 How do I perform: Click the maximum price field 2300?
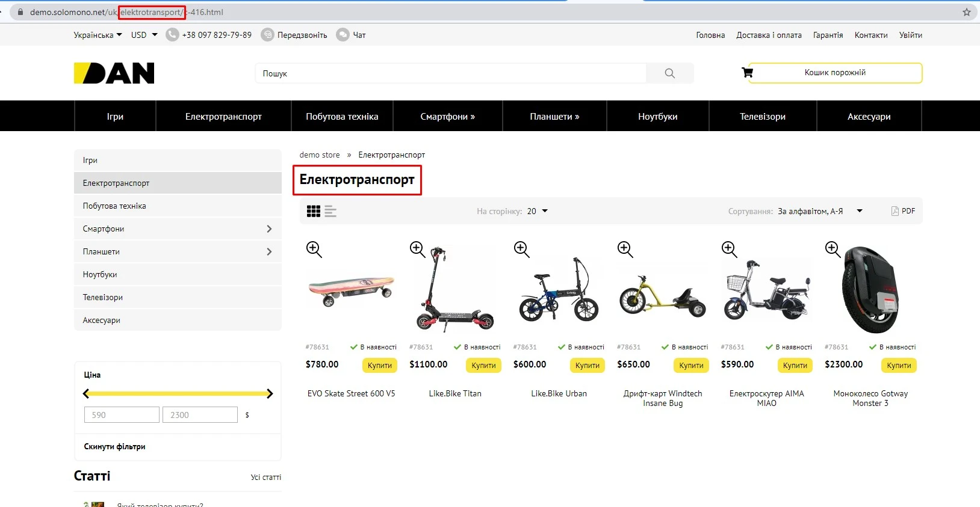[x=200, y=415]
